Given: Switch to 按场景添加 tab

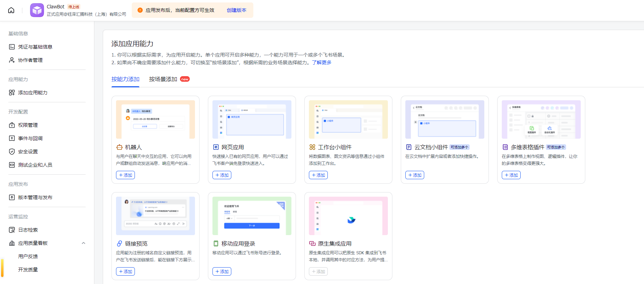Looking at the screenshot, I should [x=163, y=79].
